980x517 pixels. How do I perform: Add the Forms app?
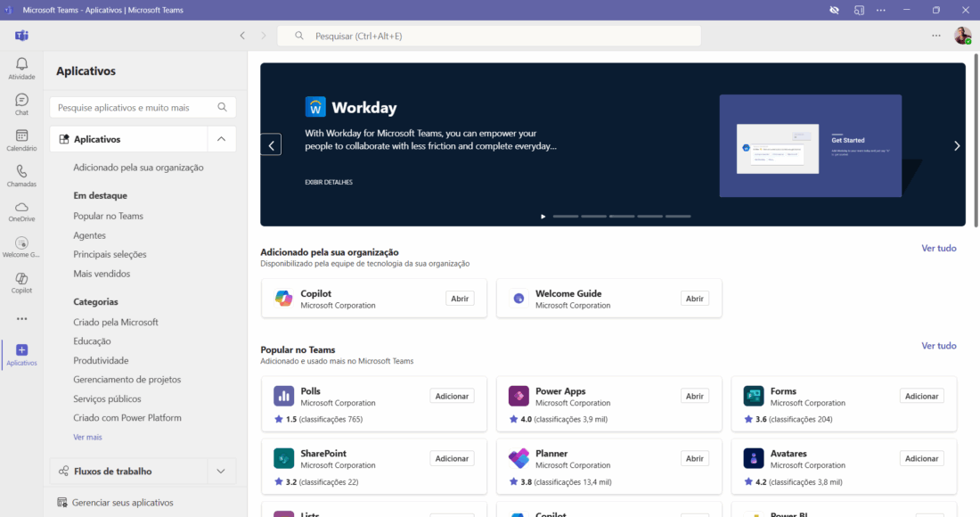pyautogui.click(x=922, y=397)
